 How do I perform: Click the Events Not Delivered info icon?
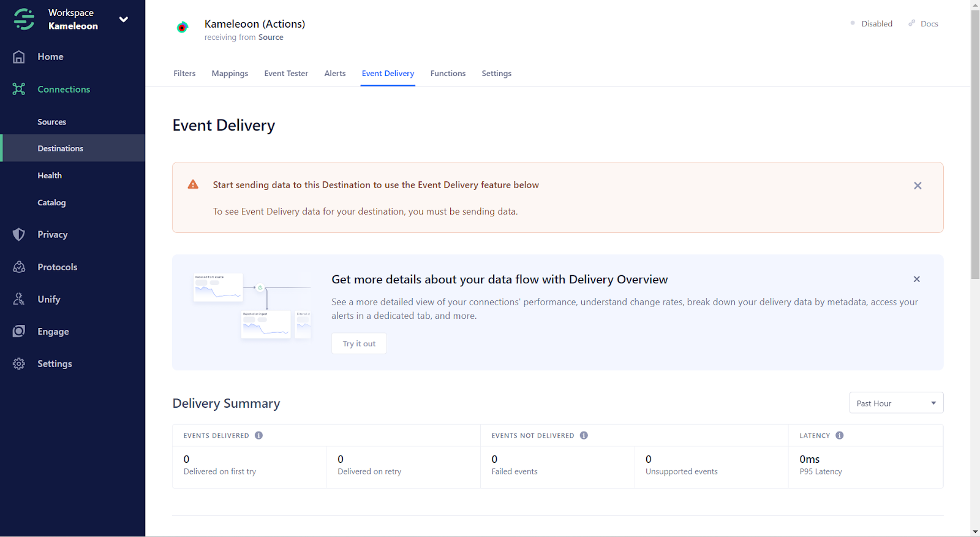(584, 436)
